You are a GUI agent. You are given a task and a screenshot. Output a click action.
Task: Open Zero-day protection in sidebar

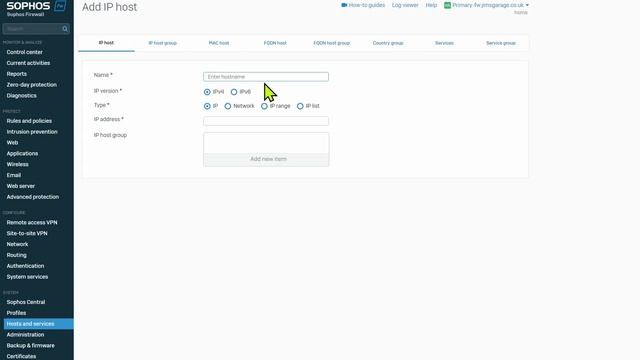31,85
